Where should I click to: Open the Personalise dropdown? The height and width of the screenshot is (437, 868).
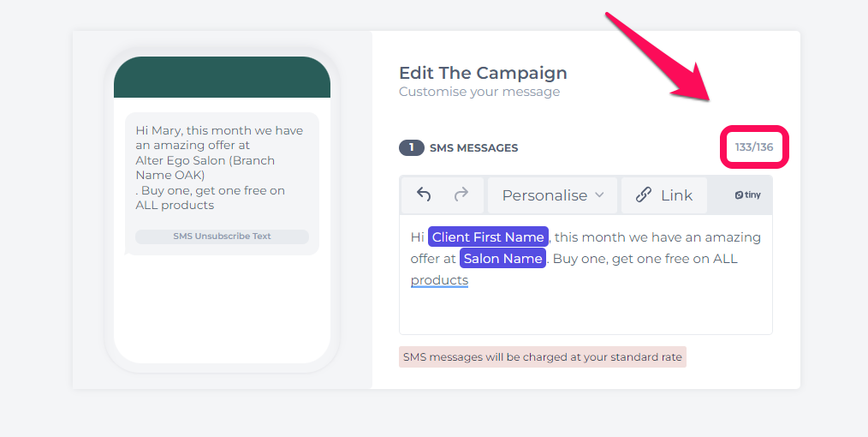click(552, 195)
